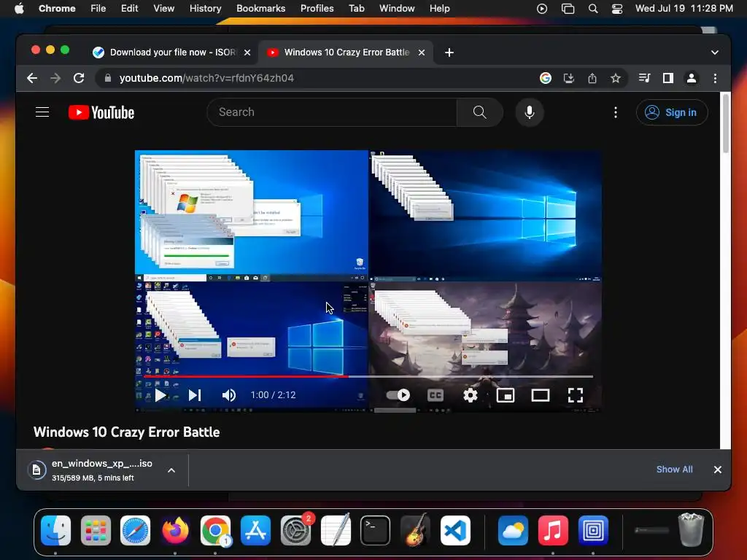The image size is (747, 560).
Task: Enter full screen mode in player
Action: [x=576, y=395]
